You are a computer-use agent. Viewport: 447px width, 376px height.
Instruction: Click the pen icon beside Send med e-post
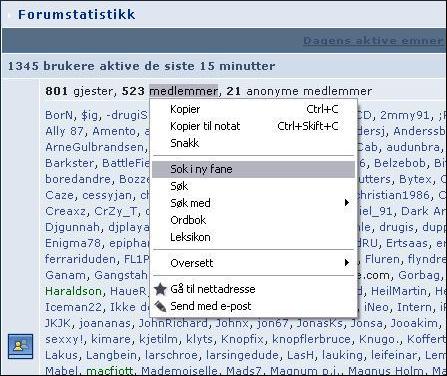160,306
